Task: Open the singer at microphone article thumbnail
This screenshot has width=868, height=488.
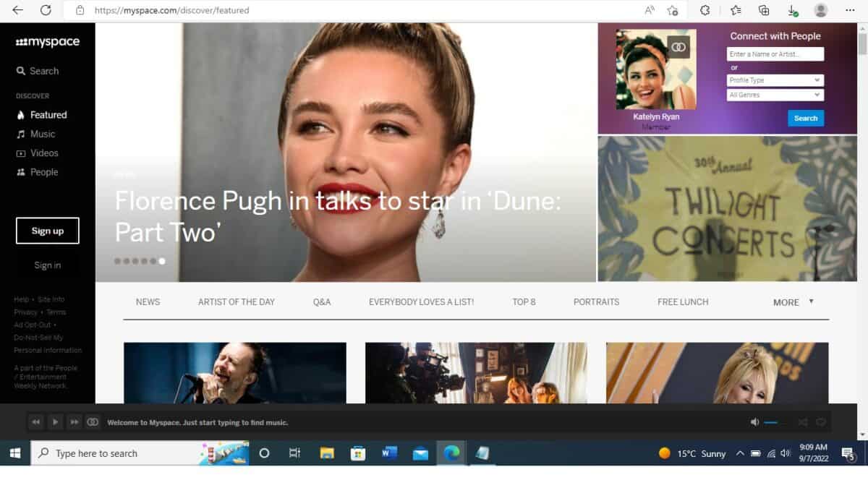Action: point(235,373)
